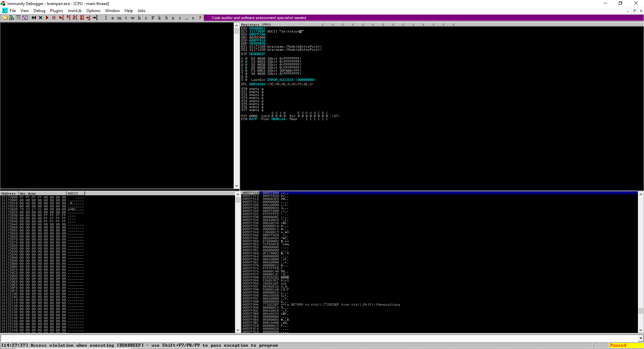This screenshot has height=349, width=644.
Task: Open the Debug menu
Action: 39,10
